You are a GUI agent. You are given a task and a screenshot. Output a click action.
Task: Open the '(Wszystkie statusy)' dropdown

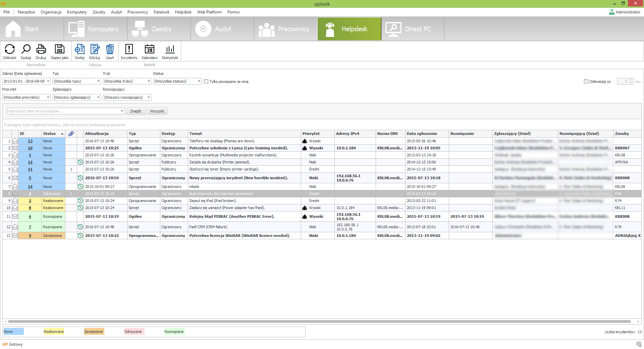[177, 81]
